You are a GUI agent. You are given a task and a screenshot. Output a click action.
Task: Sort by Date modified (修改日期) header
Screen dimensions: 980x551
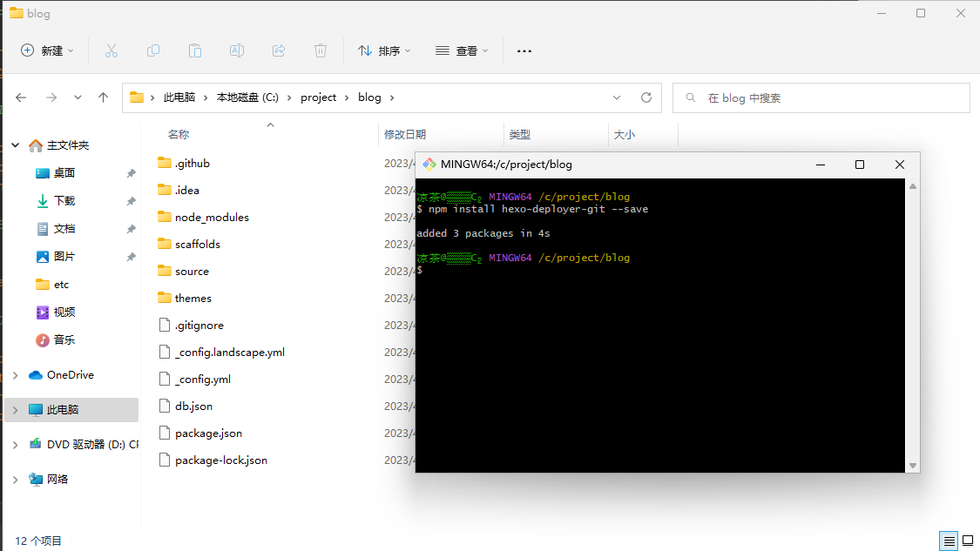tap(405, 134)
